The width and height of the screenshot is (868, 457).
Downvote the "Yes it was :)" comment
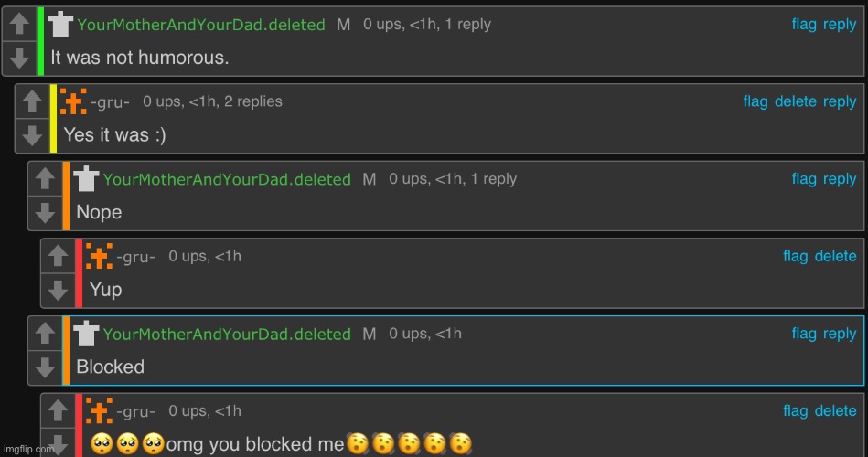point(32,135)
